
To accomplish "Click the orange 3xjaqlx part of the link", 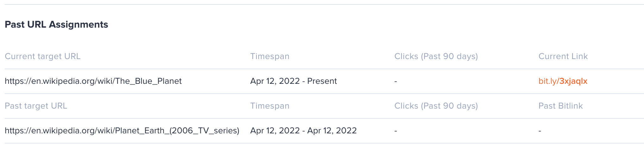I will click(x=573, y=81).
